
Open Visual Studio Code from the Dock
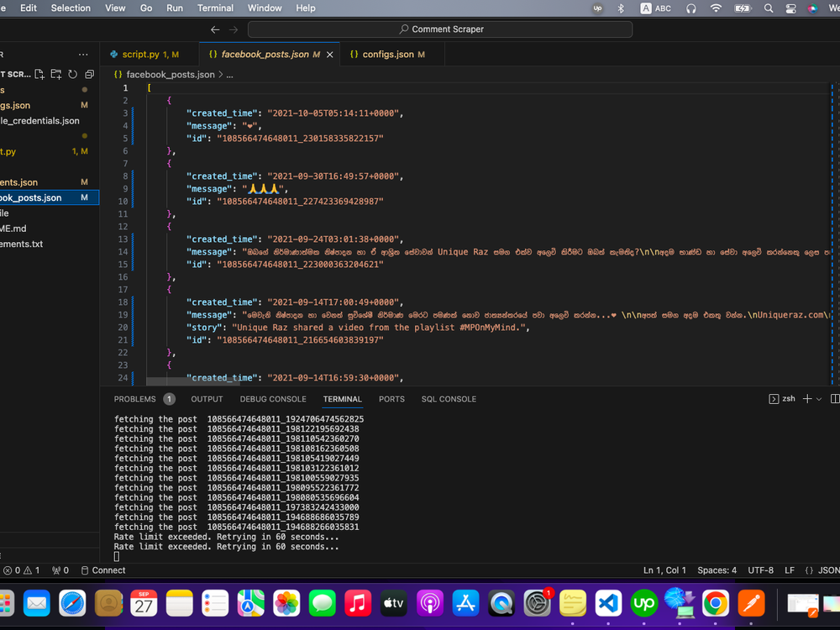coord(606,603)
